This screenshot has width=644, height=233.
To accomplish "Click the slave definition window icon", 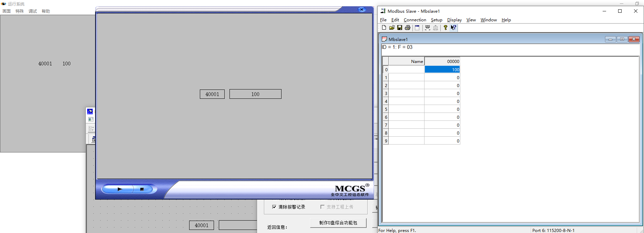I will pos(417,28).
